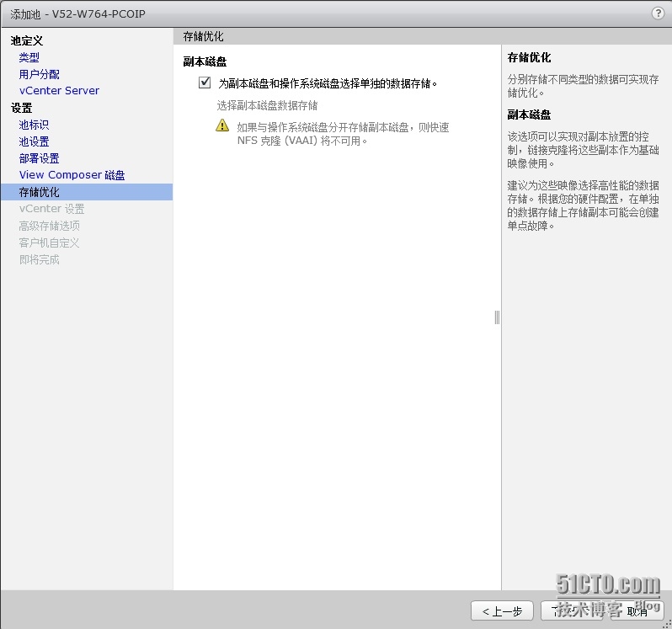This screenshot has width=672, height=629.
Task: Click the 存储优化 heading in help panel
Action: pos(529,57)
